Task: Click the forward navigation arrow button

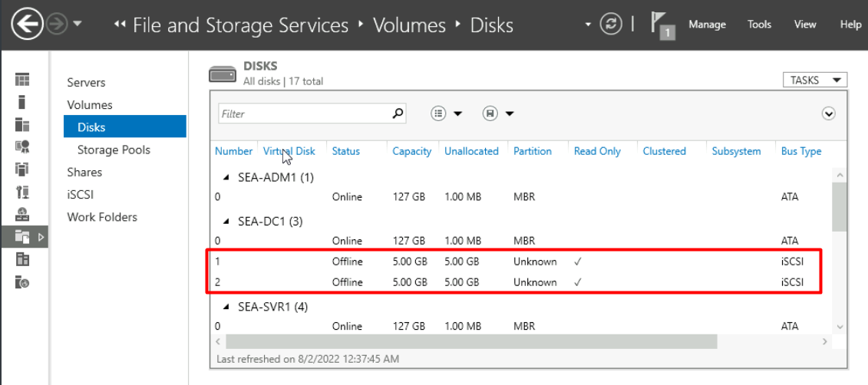Action: [x=57, y=25]
